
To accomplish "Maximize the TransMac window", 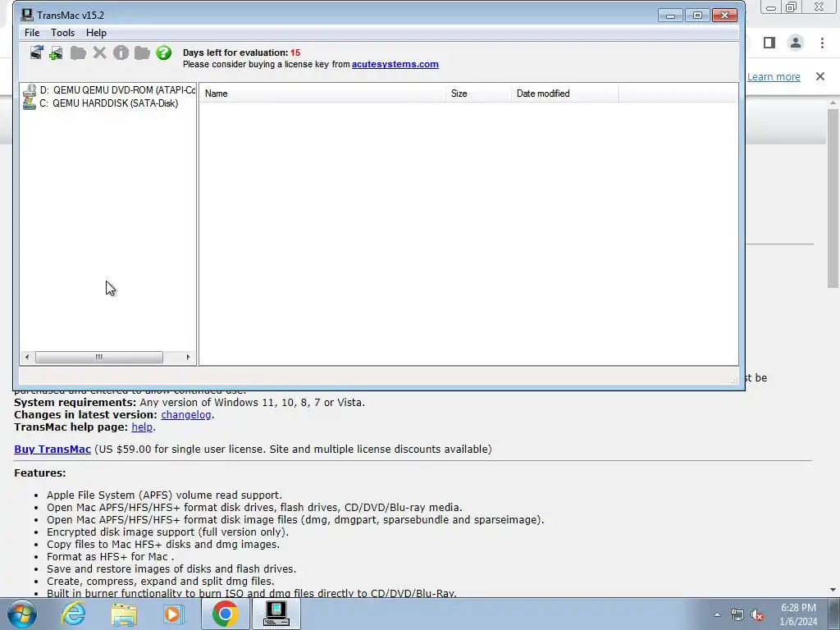I will click(x=697, y=16).
